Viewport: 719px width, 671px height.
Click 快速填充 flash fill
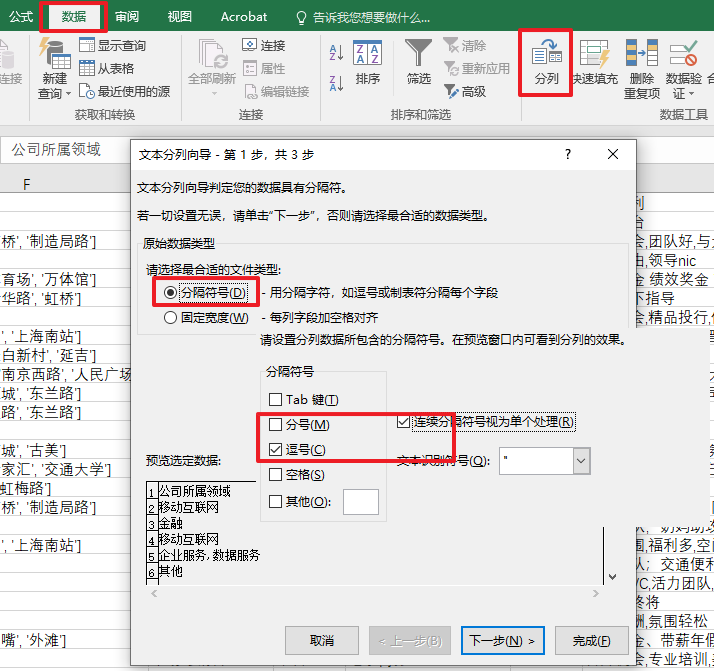pos(595,62)
